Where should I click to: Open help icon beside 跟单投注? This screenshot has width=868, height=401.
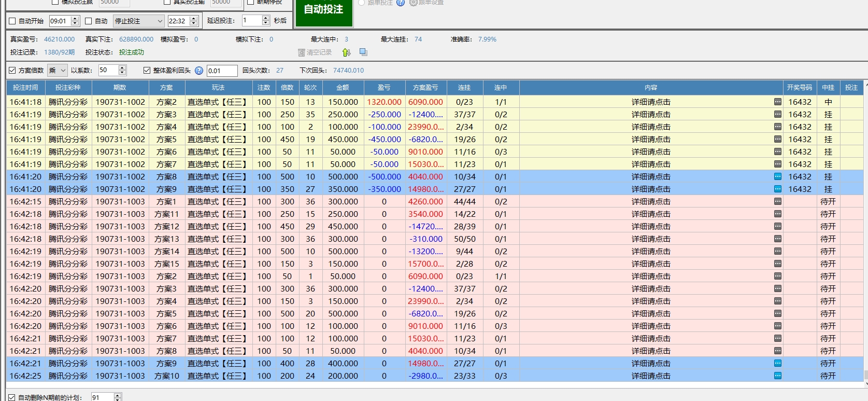[x=401, y=3]
